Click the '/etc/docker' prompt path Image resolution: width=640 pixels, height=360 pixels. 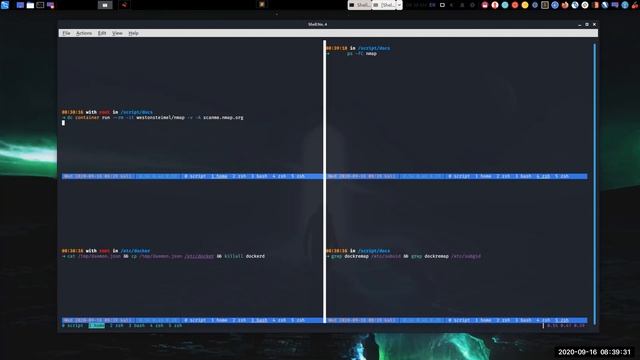point(135,251)
